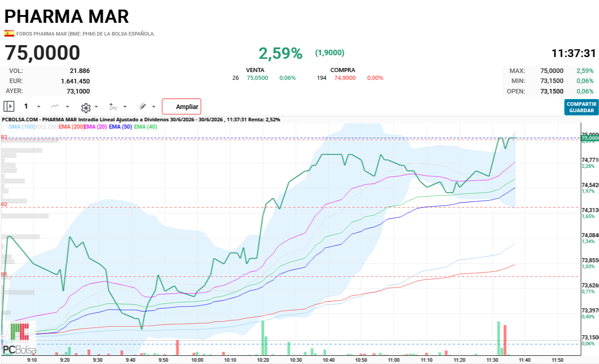This screenshot has width=599, height=364.
Task: Click the COMPRA price 74,9000
Action: pyautogui.click(x=345, y=78)
